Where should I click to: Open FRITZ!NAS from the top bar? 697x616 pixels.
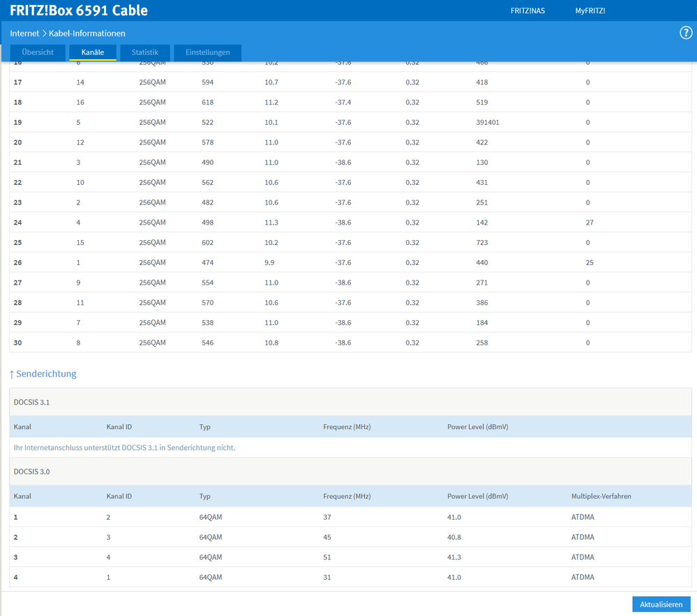tap(529, 11)
